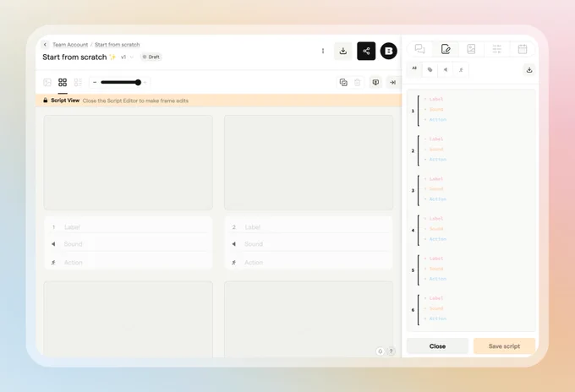The height and width of the screenshot is (392, 575).
Task: Filter script by Action runner icon
Action: [x=461, y=69]
